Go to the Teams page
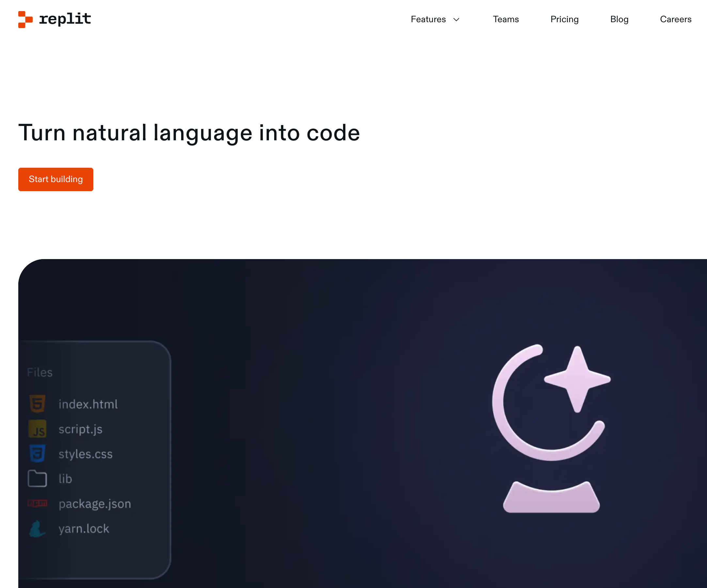 (506, 19)
